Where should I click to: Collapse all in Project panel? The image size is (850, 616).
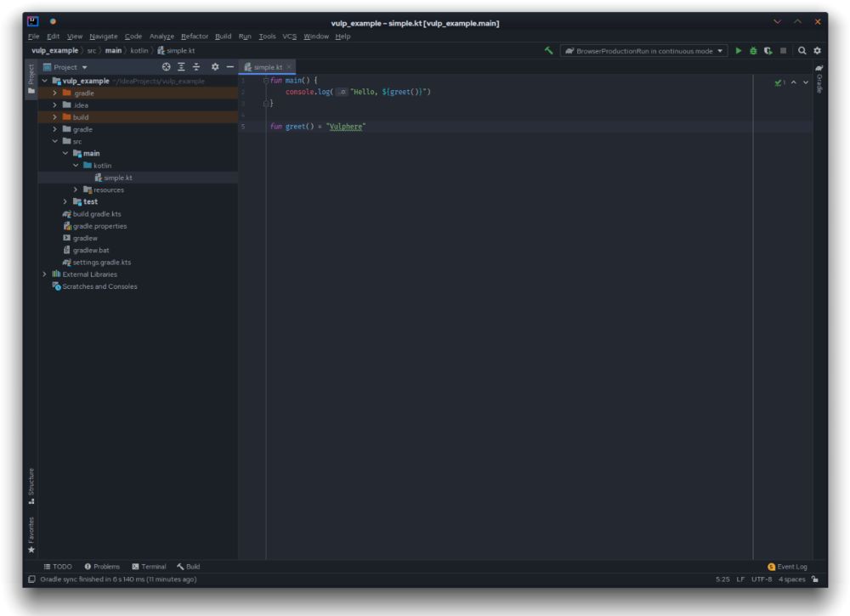click(196, 66)
